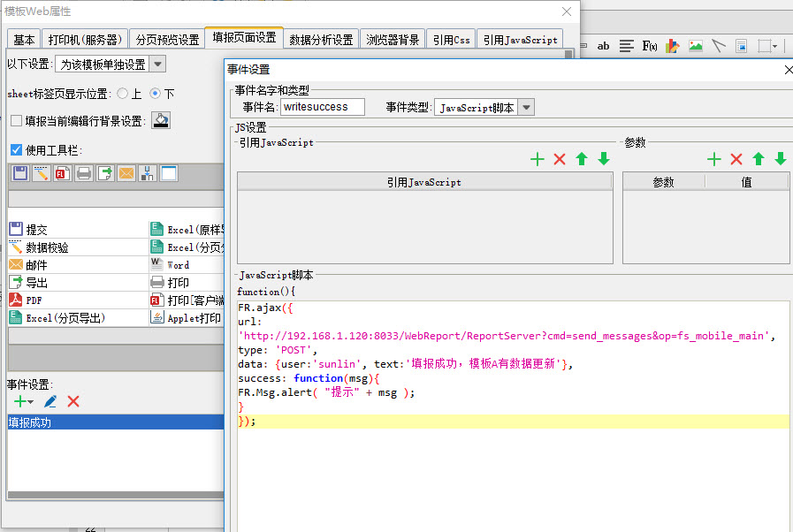Viewport: 793px width, 532px height.
Task: Move parameter down with green arrow
Action: pos(781,159)
